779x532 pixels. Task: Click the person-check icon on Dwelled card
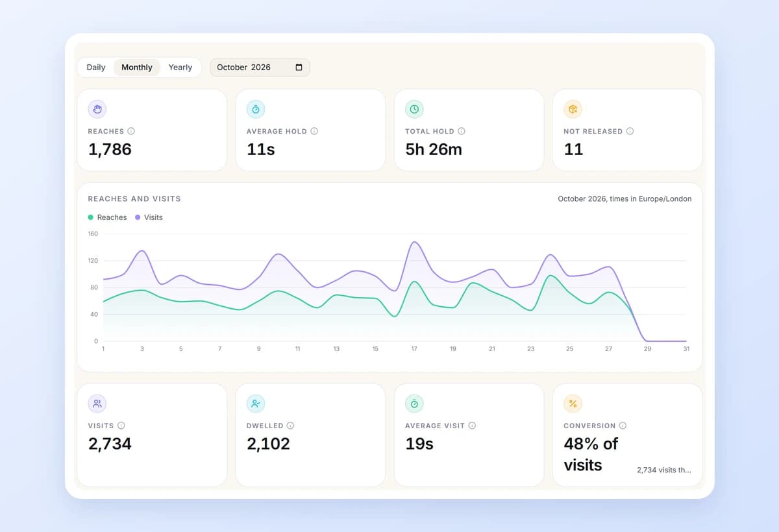[x=256, y=404]
